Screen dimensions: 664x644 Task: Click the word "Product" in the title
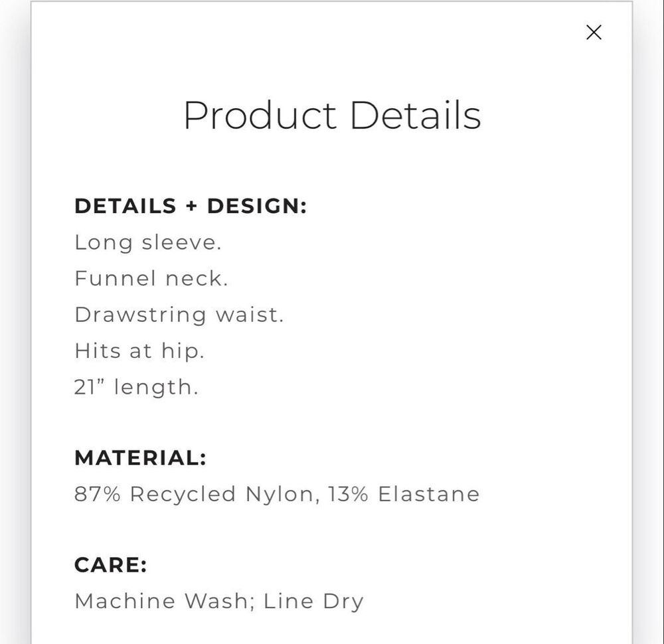pyautogui.click(x=260, y=115)
